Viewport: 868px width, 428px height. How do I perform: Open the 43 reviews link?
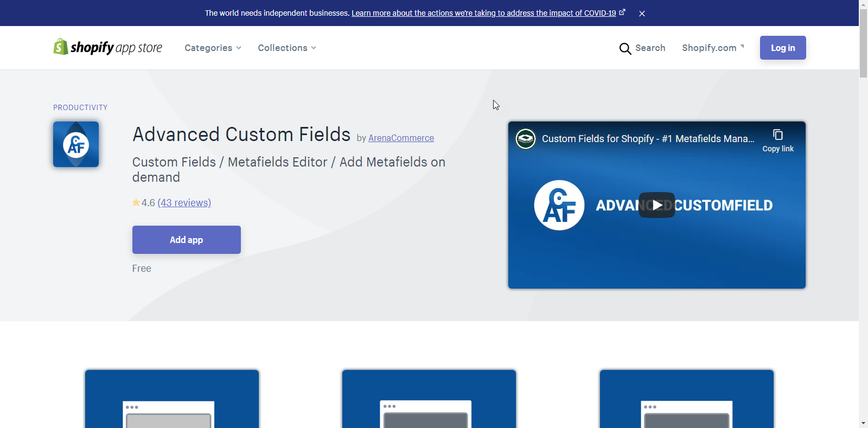point(184,203)
